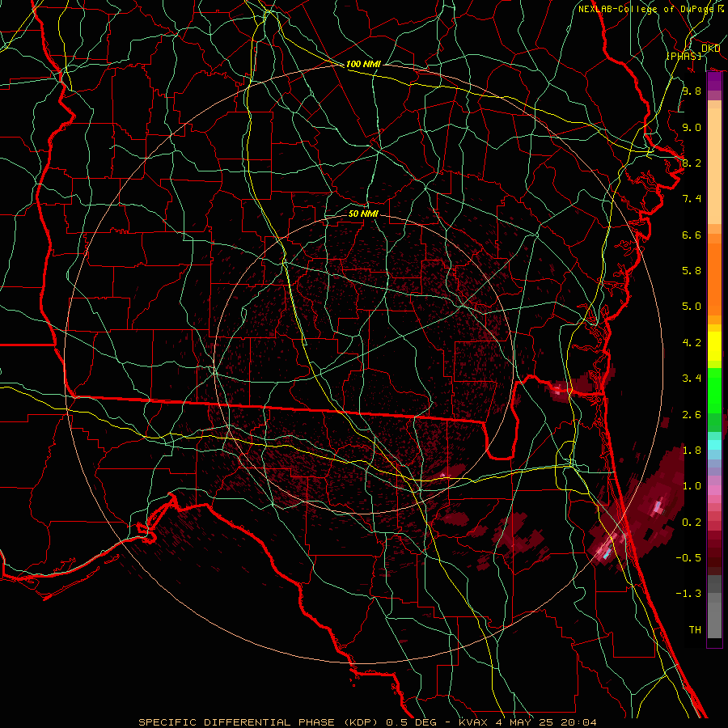Click the NEXLAB-College of DuPage credit text

pos(645,9)
